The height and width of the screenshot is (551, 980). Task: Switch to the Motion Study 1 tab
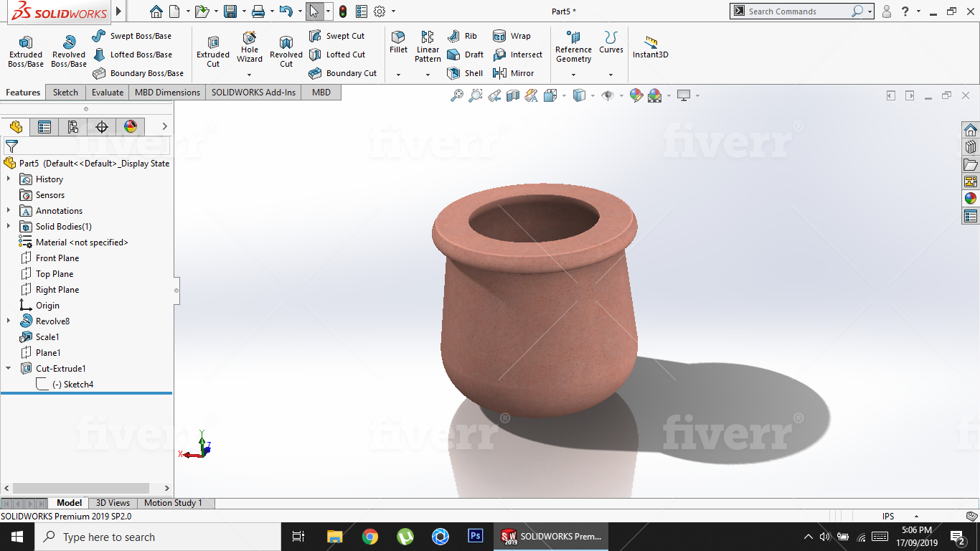(x=173, y=503)
